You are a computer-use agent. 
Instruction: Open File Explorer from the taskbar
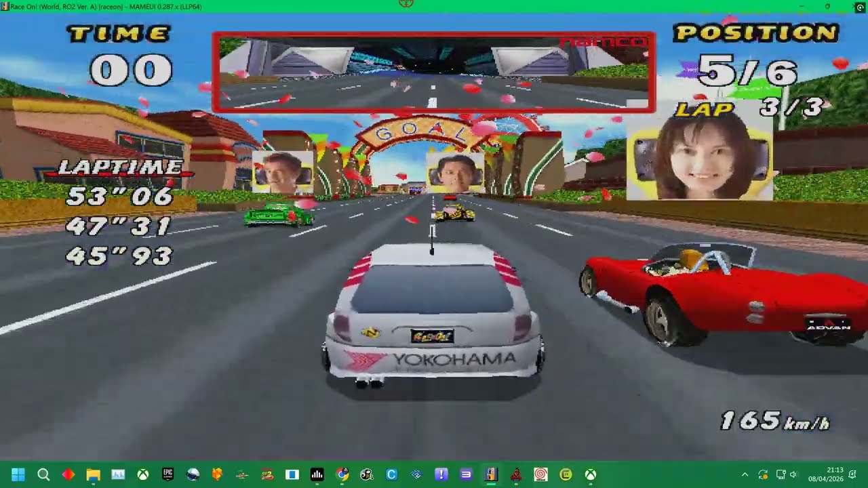93,474
